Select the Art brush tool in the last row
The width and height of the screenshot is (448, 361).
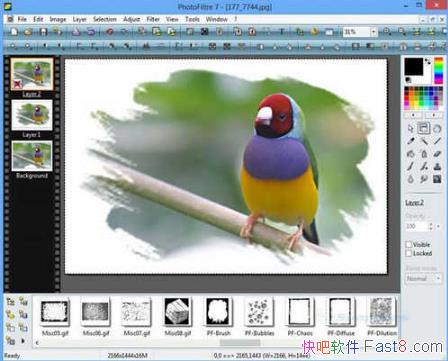437,179
